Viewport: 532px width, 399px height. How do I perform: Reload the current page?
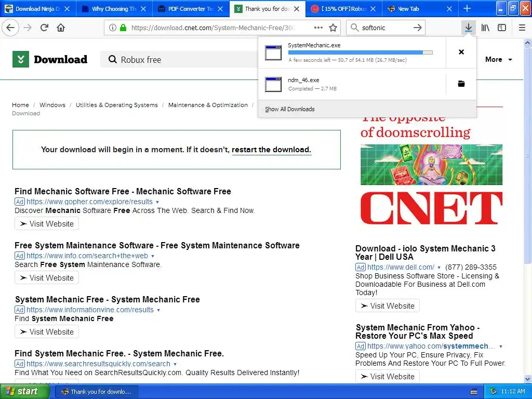pos(44,28)
